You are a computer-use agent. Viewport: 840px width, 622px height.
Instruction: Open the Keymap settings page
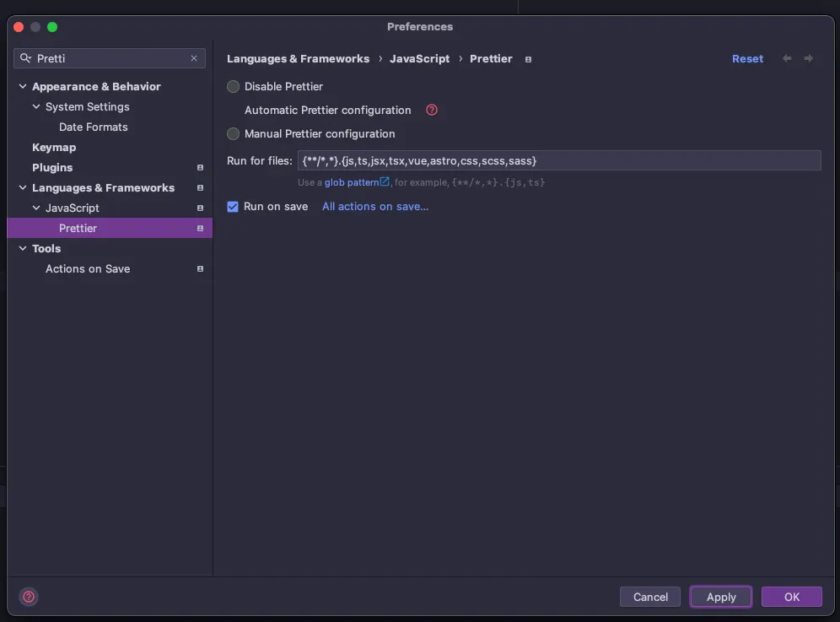[x=54, y=147]
